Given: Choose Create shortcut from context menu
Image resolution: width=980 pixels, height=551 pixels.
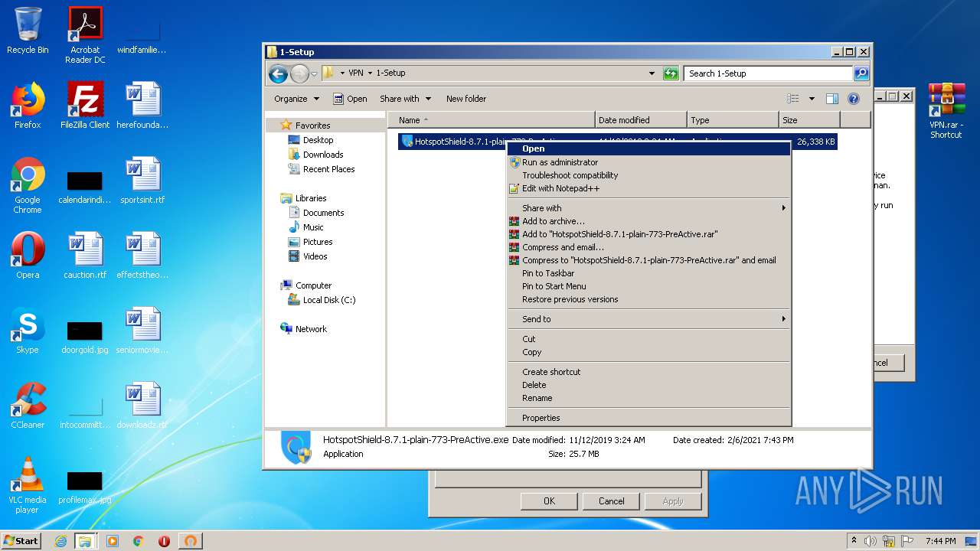Looking at the screenshot, I should pos(648,372).
